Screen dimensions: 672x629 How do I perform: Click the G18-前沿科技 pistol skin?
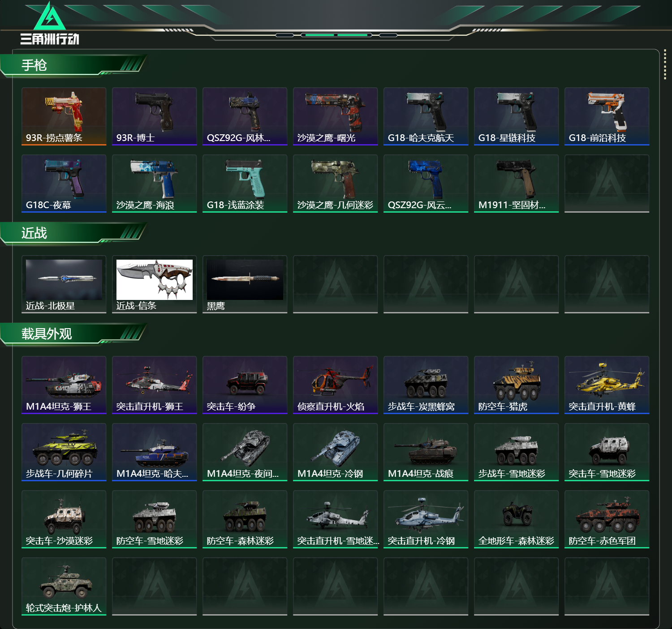tap(607, 116)
